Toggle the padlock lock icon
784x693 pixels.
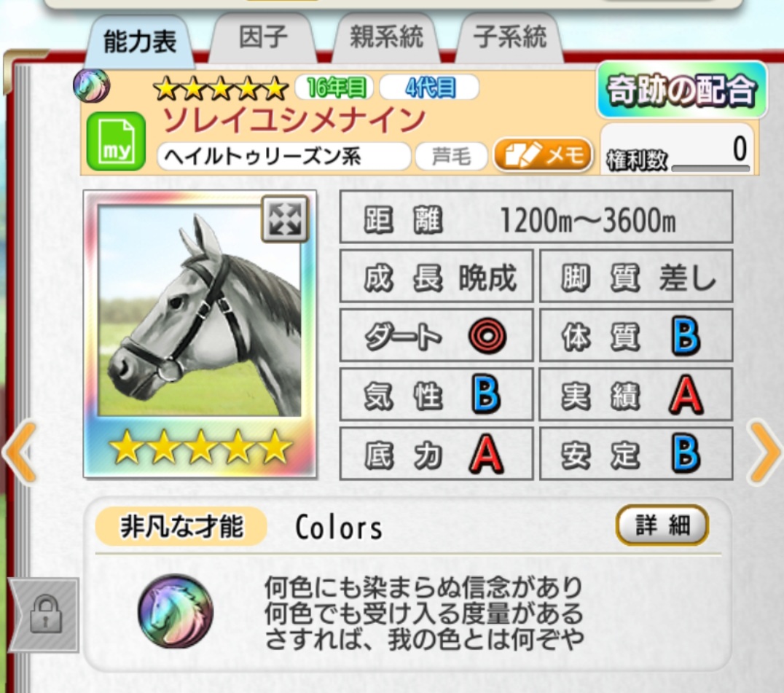[x=45, y=615]
